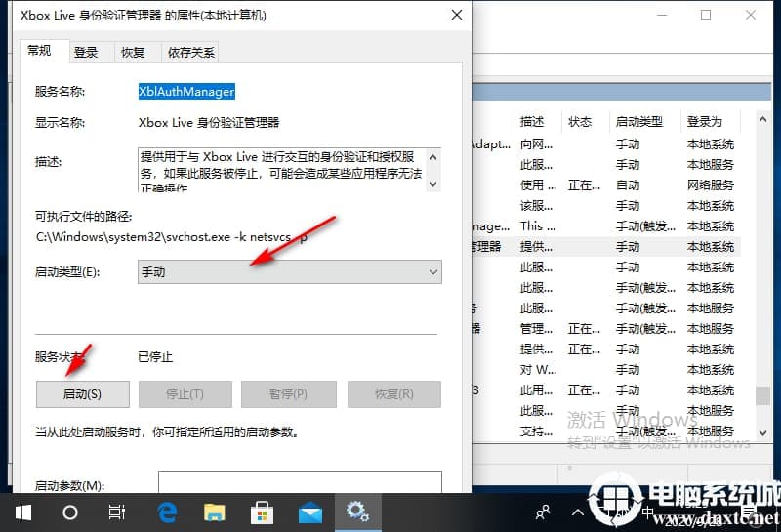Screen dimensions: 781x532
Task: Open Cortana search circle in taskbar
Action: (69, 512)
